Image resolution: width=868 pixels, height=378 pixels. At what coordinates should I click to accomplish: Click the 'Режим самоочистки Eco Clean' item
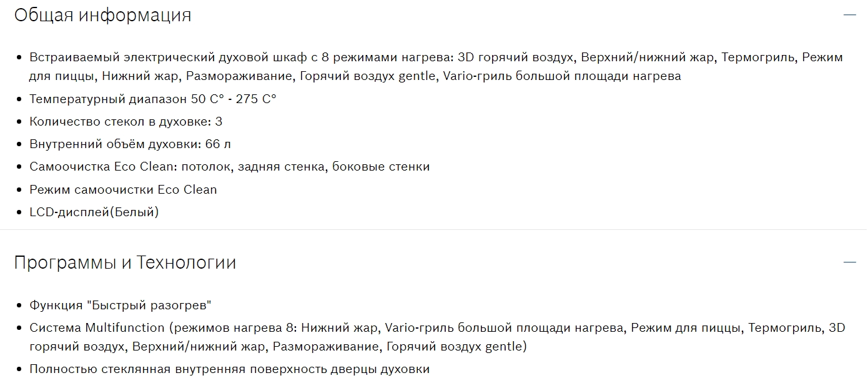123,189
